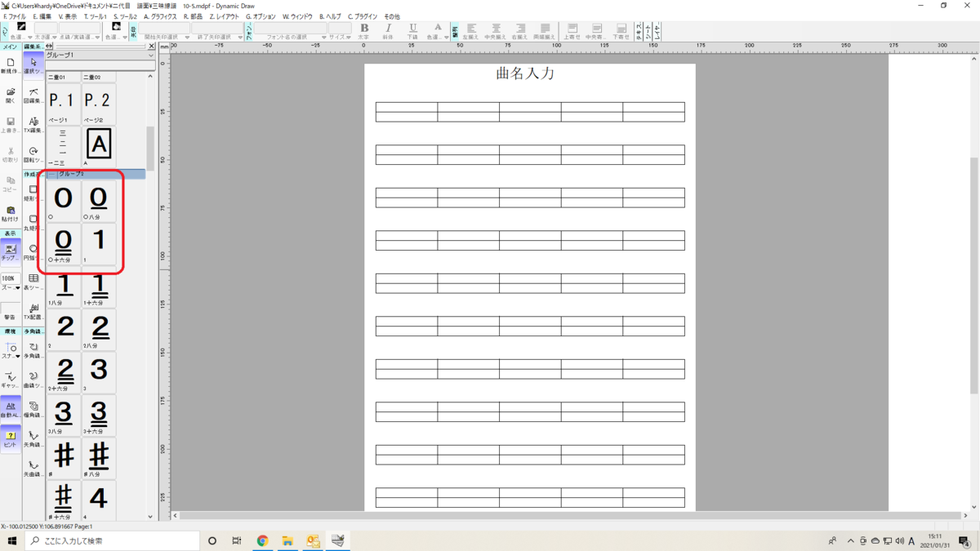This screenshot has height=551, width=980.
Task: Select the 多角線 polyline tool
Action: pos(33,350)
